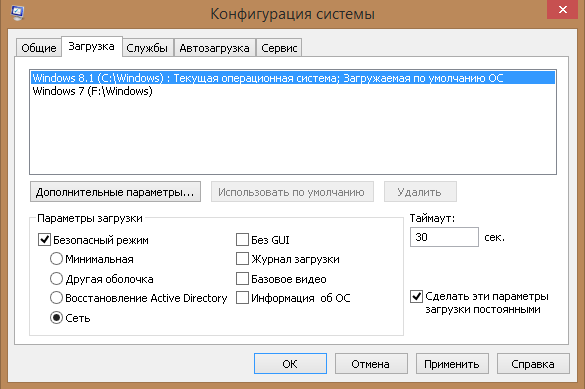The width and height of the screenshot is (585, 389).
Task: Click the System Configuration title bar icon
Action: pyautogui.click(x=17, y=12)
